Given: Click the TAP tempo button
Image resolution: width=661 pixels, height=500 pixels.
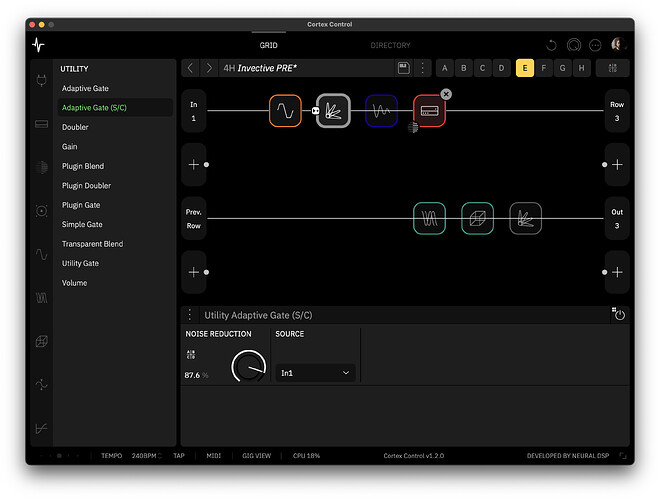Looking at the screenshot, I should pos(179,456).
